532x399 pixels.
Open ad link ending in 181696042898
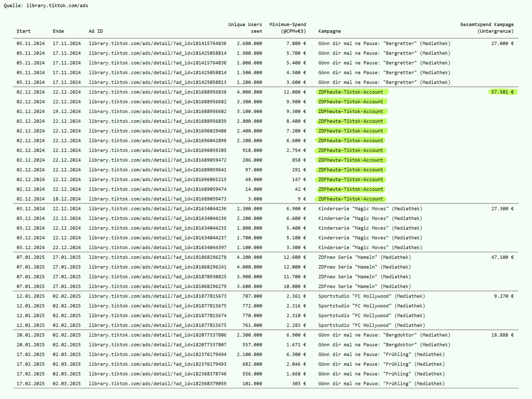click(157, 141)
